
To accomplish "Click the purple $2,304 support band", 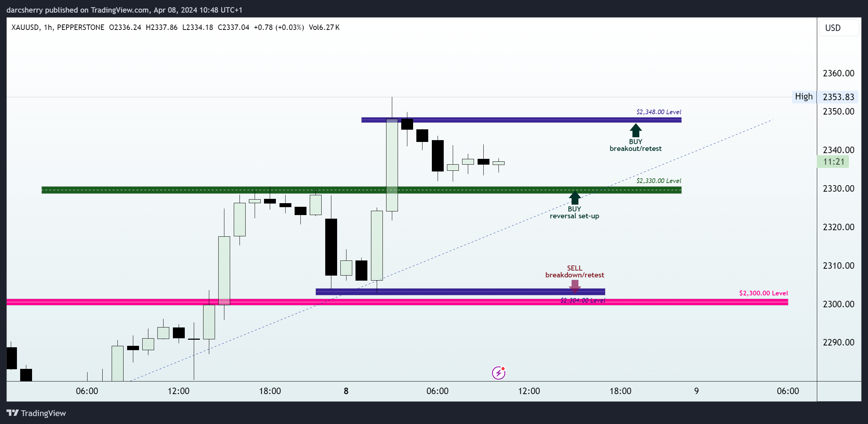I will [x=460, y=292].
